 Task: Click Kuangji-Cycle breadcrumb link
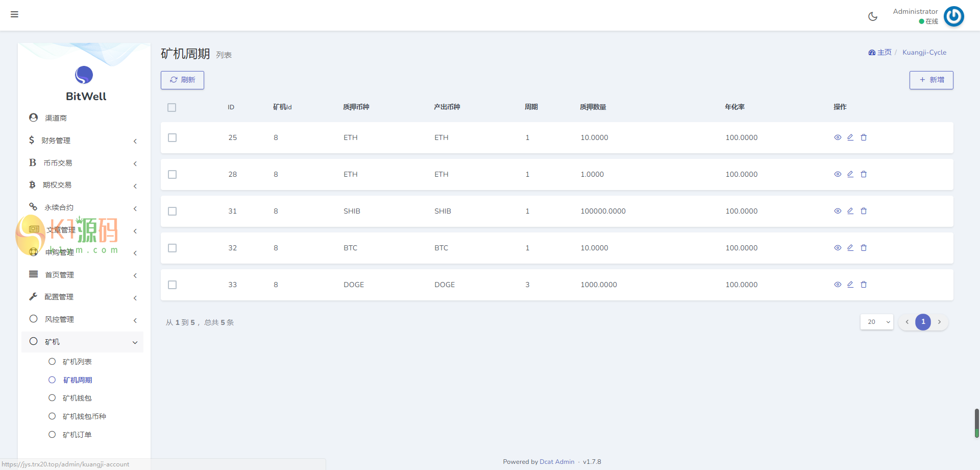point(924,52)
